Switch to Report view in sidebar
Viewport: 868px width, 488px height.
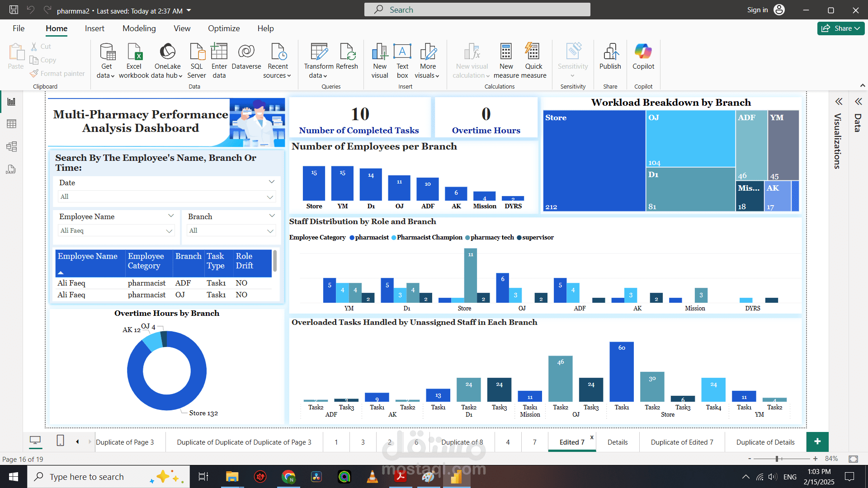click(x=11, y=101)
